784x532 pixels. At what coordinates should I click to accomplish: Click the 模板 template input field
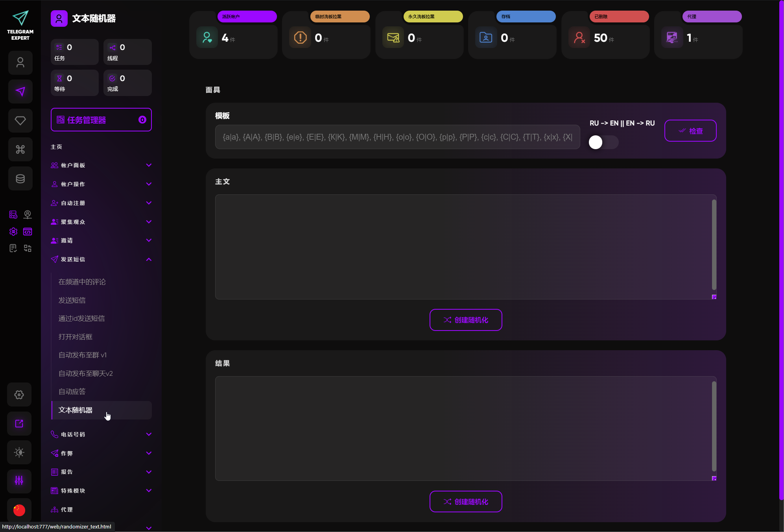pyautogui.click(x=397, y=137)
